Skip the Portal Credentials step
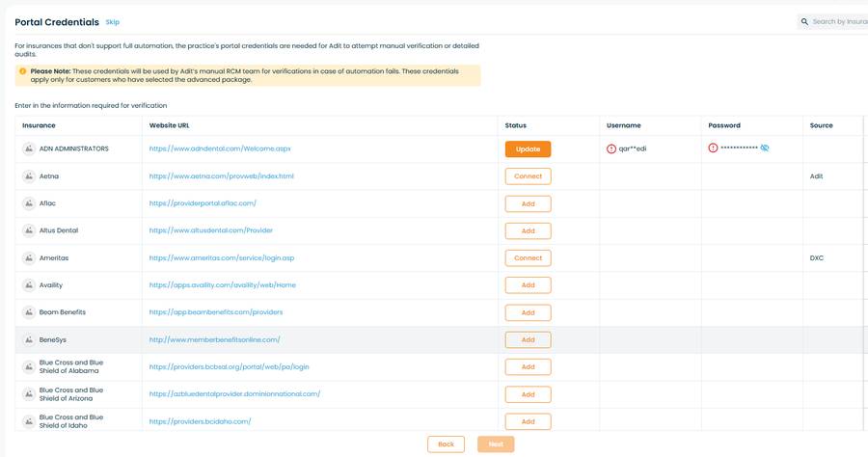The height and width of the screenshot is (457, 868). (113, 22)
